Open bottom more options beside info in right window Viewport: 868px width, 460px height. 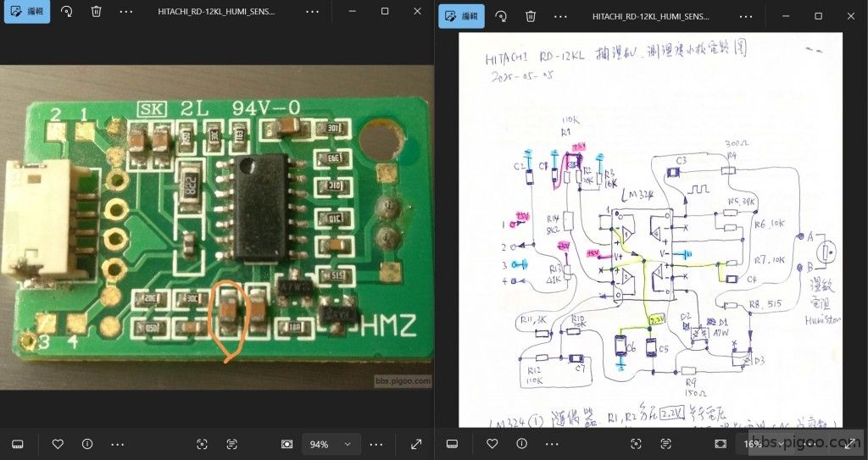[x=552, y=444]
